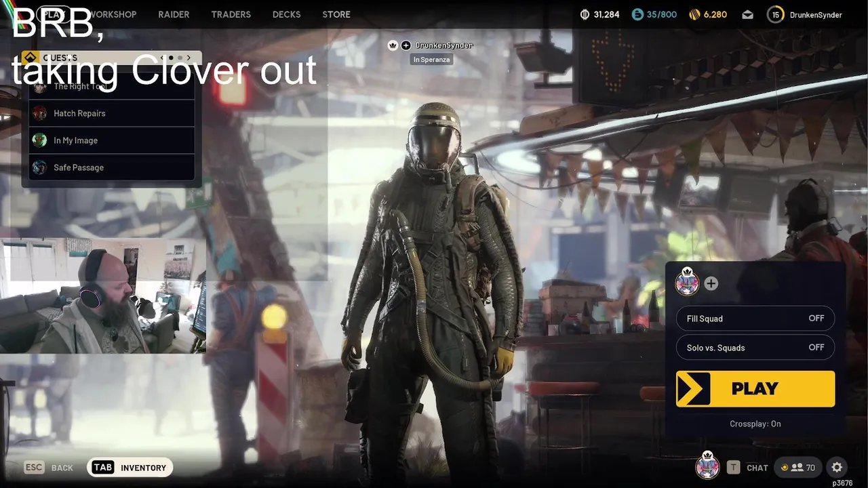Viewport: 868px width, 488px height.
Task: Open the Decks tab
Action: click(286, 14)
